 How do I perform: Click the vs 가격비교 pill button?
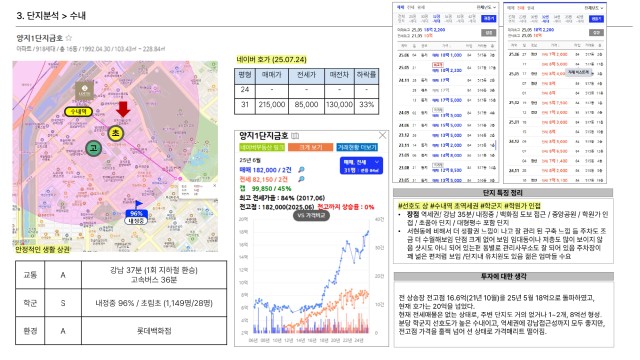tap(311, 215)
